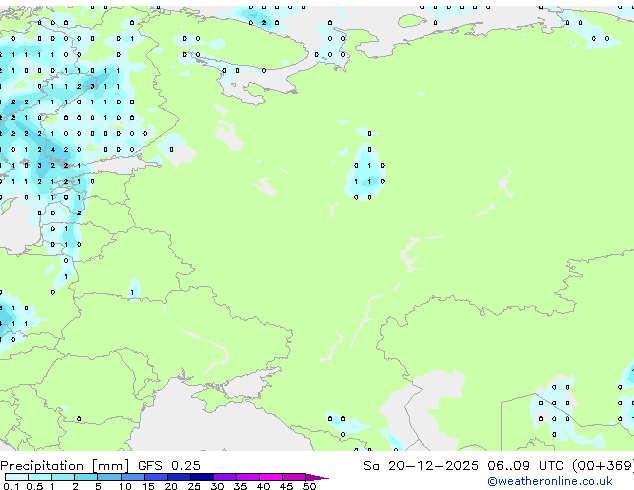Click the 10–15 mm legend swatch
Viewport: 634px width, 490px height.
133,477
